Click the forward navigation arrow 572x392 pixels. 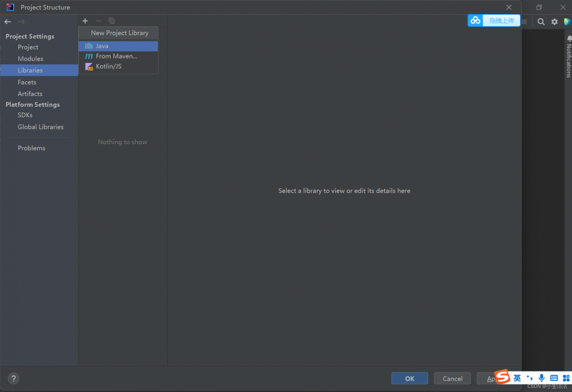pos(21,21)
